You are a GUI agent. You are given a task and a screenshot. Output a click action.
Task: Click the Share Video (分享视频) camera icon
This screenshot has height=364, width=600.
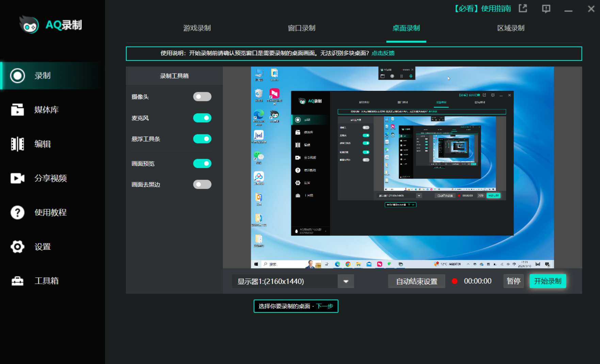(x=17, y=178)
